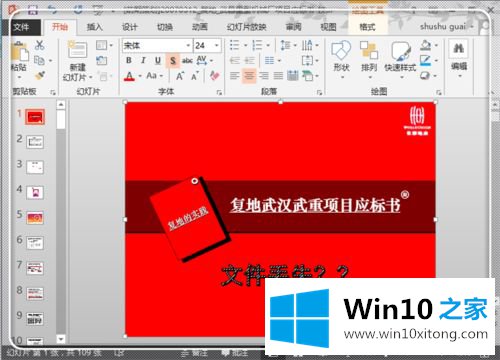Switch to the Insert (插入) tab

pyautogui.click(x=95, y=27)
